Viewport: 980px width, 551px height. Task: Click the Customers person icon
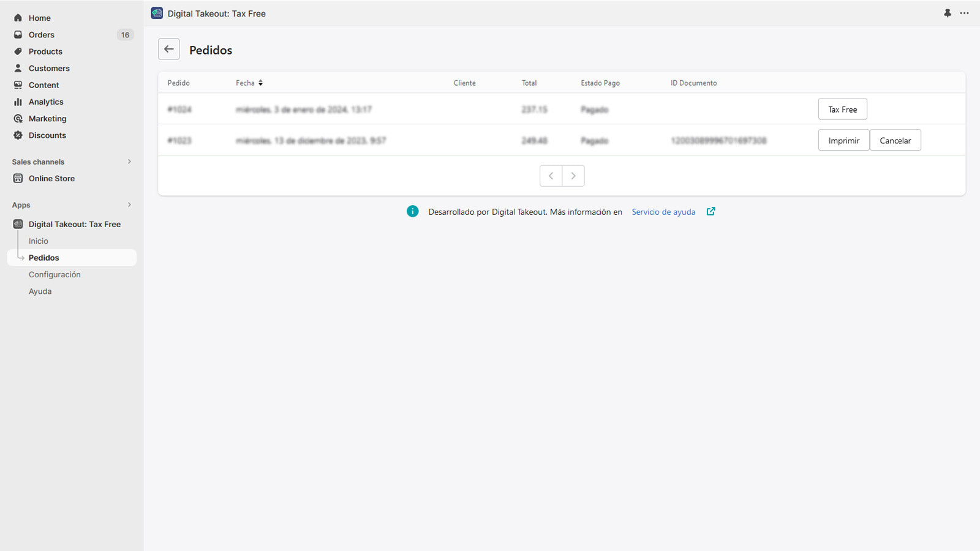18,68
